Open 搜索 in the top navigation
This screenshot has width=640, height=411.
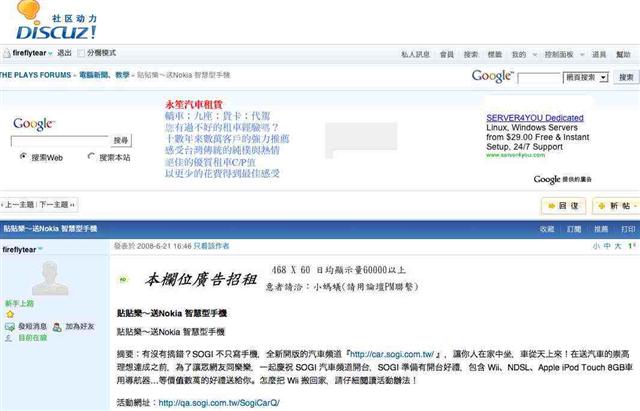(x=471, y=54)
